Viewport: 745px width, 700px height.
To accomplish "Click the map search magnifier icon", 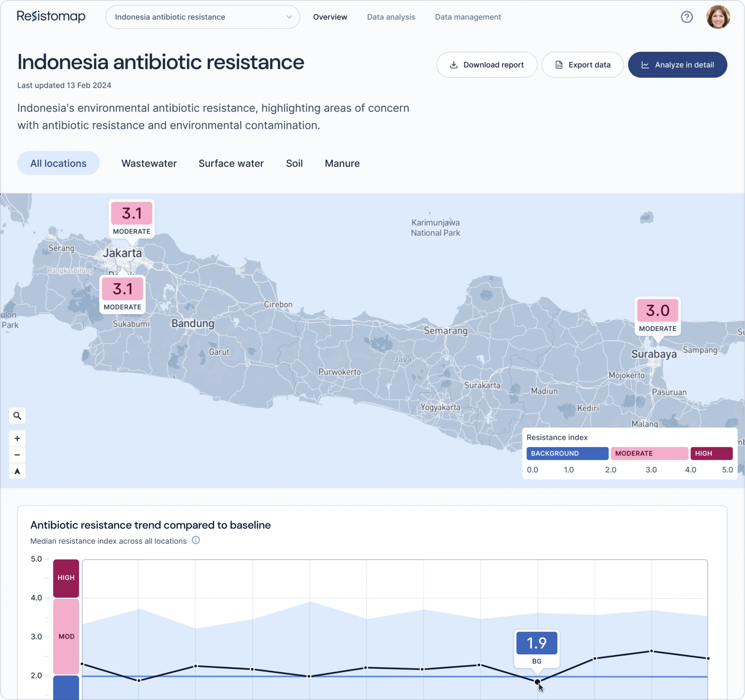I will 17,416.
